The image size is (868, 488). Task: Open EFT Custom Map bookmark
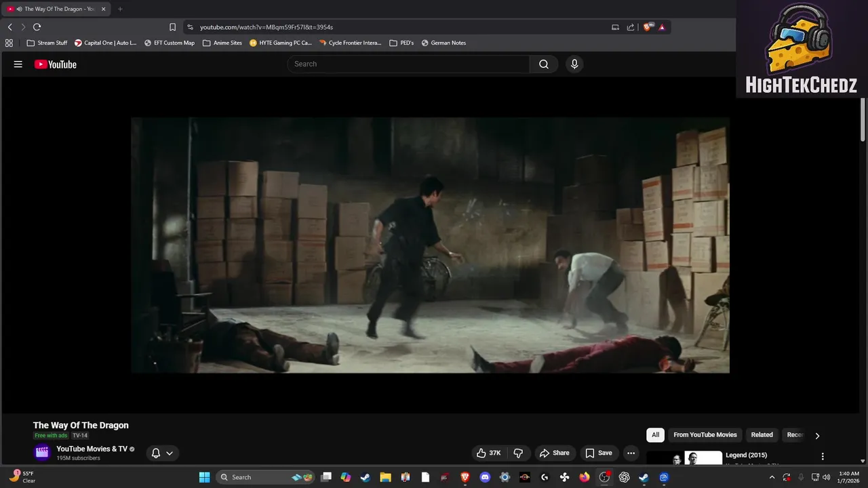(x=169, y=43)
